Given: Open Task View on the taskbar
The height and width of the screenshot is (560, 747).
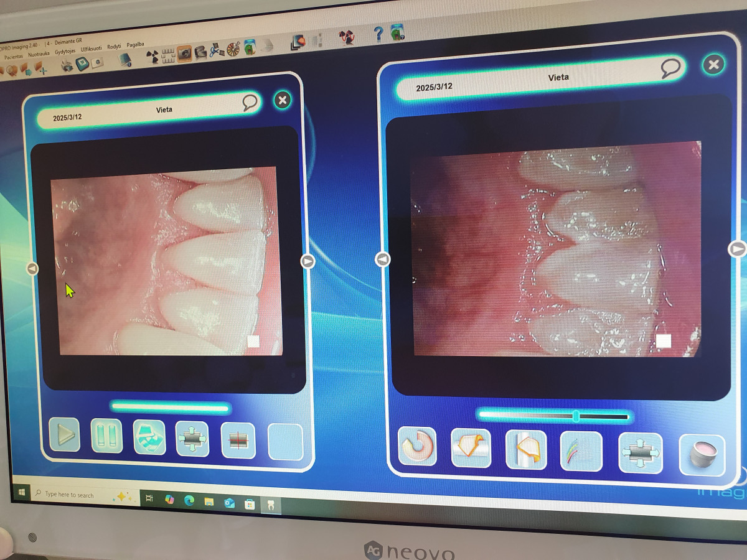Looking at the screenshot, I should (149, 498).
